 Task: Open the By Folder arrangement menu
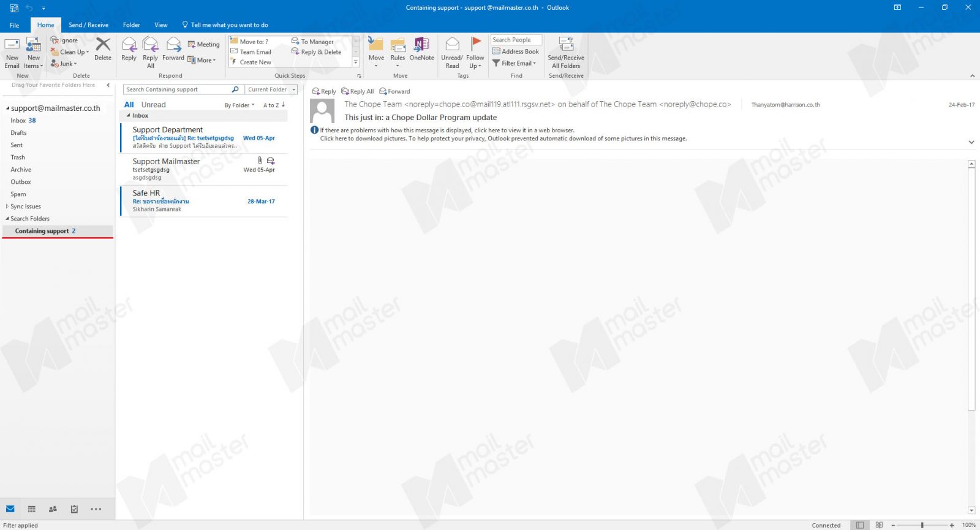(239, 105)
